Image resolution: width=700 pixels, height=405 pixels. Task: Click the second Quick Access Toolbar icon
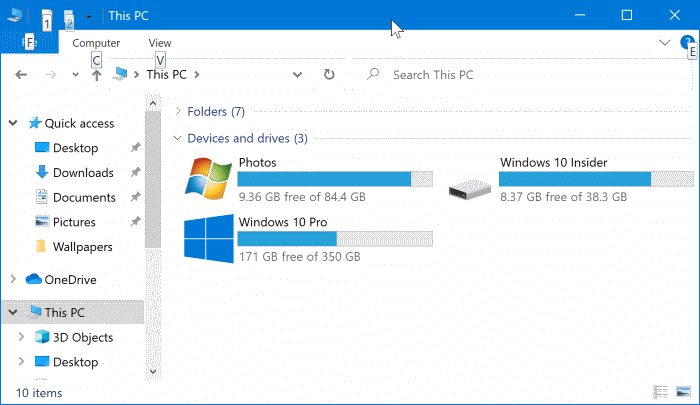click(69, 19)
